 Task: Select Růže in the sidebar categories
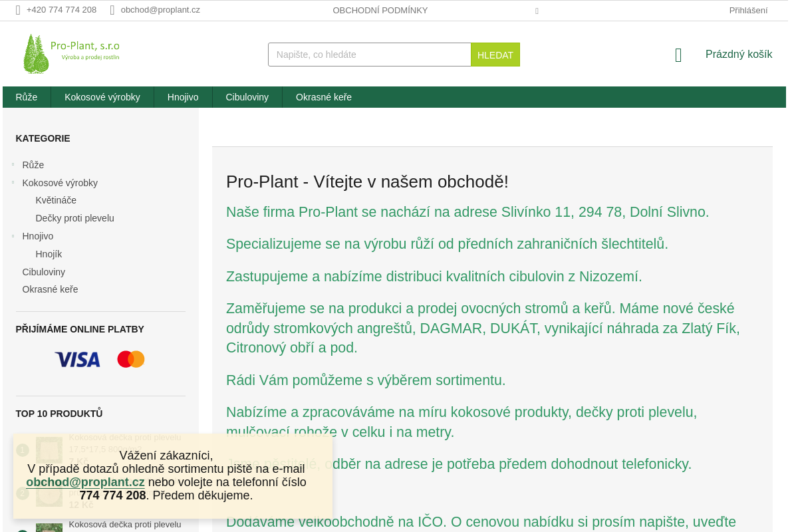33,165
